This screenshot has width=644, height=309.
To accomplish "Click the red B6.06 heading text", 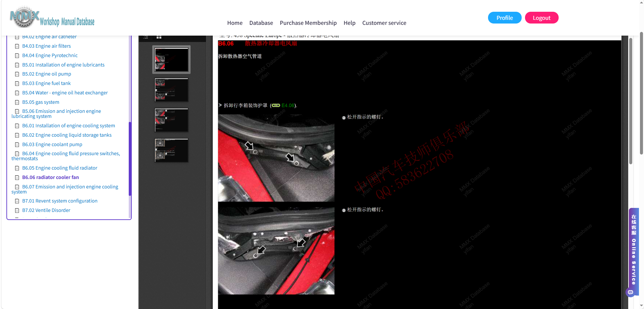I will point(226,44).
